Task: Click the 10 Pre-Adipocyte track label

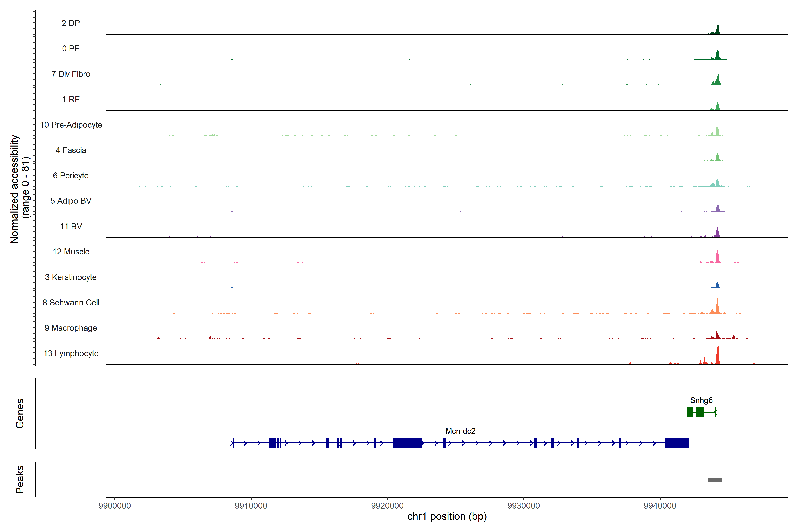Action: (x=71, y=125)
